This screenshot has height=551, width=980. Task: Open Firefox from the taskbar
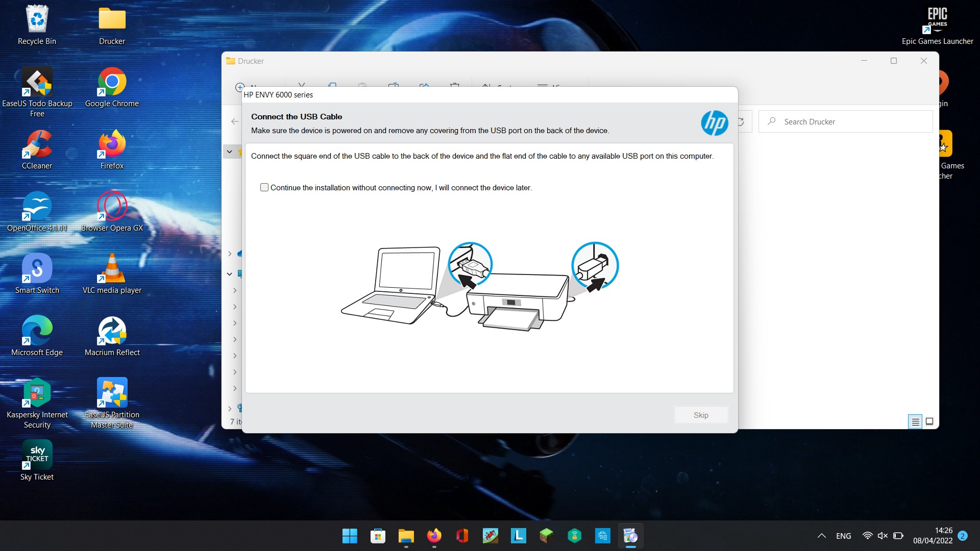(434, 536)
